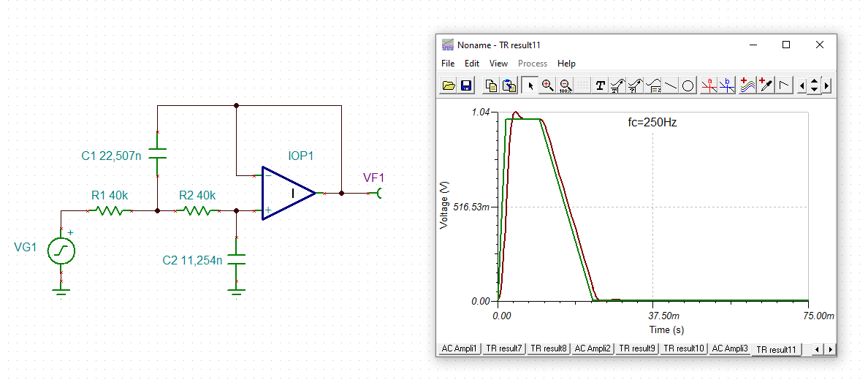Switch to the AC Ampli1 tab
Screen dimensions: 868x385
(x=459, y=348)
